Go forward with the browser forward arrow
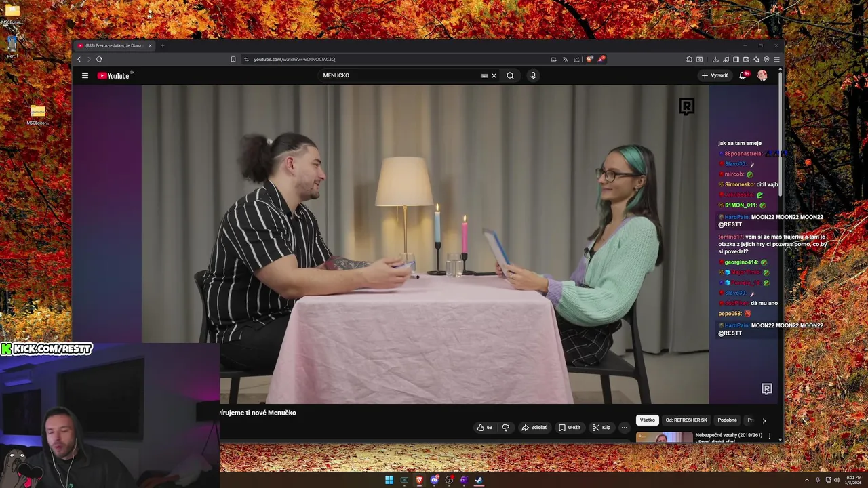The image size is (868, 488). click(x=89, y=59)
